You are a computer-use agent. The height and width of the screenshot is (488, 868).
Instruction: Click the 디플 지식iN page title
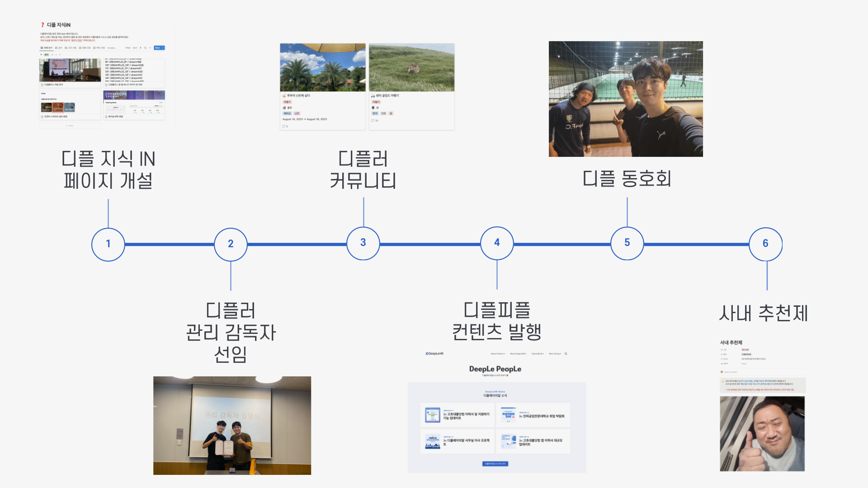point(59,25)
